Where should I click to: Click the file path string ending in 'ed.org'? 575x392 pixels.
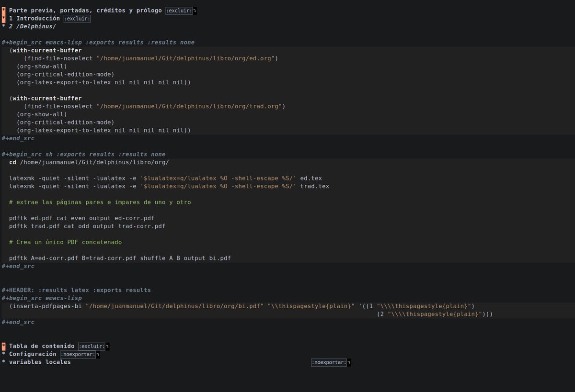(185, 58)
